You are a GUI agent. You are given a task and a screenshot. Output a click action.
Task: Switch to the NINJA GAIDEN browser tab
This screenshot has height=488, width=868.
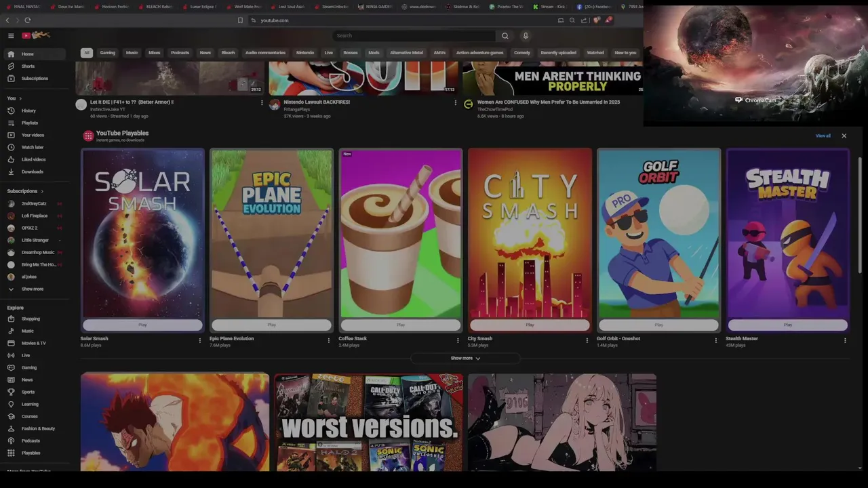point(375,7)
